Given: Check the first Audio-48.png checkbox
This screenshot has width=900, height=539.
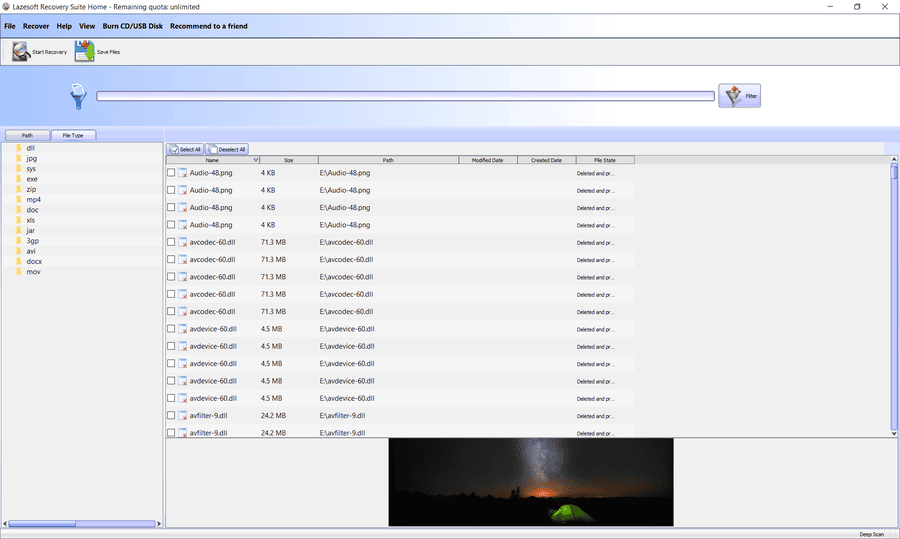Looking at the screenshot, I should click(171, 172).
